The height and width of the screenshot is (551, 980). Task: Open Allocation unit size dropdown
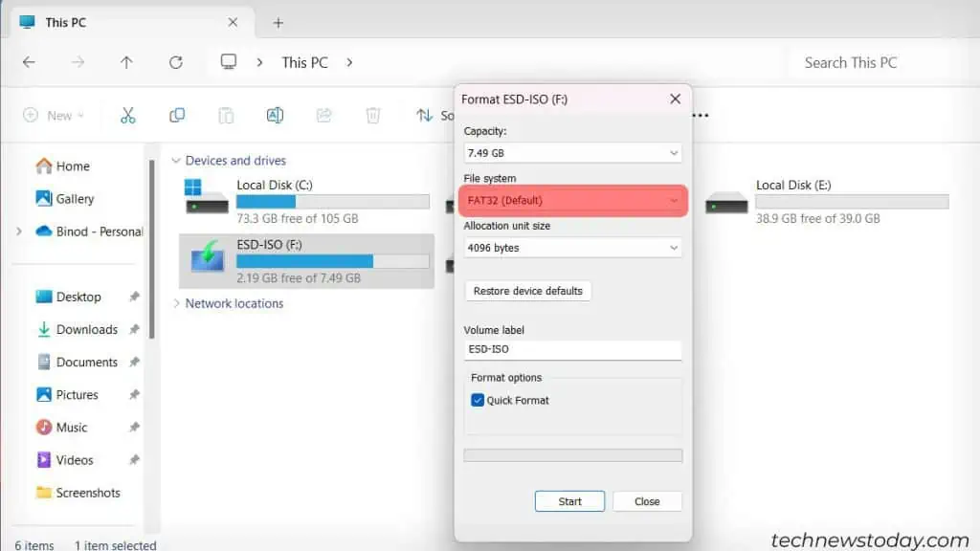(572, 248)
